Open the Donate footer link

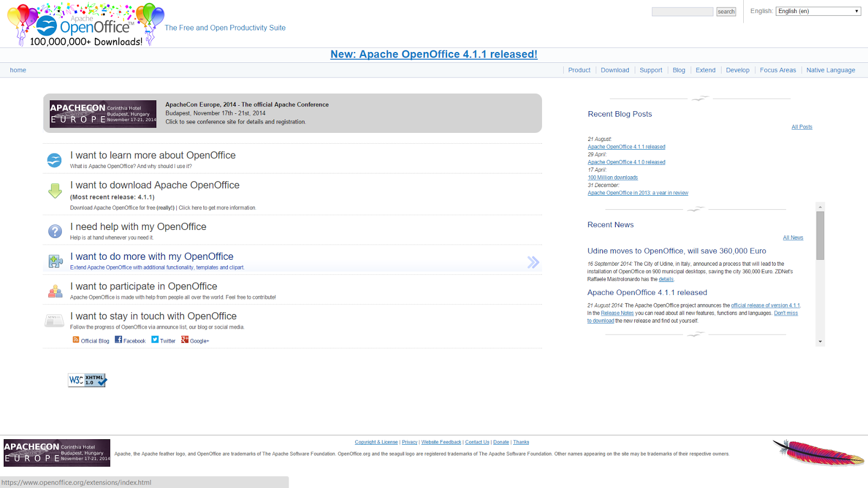pyautogui.click(x=501, y=442)
